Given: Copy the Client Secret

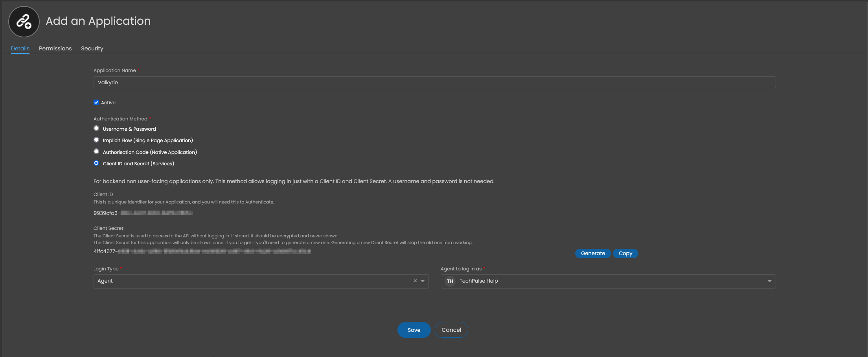Looking at the screenshot, I should (x=625, y=253).
